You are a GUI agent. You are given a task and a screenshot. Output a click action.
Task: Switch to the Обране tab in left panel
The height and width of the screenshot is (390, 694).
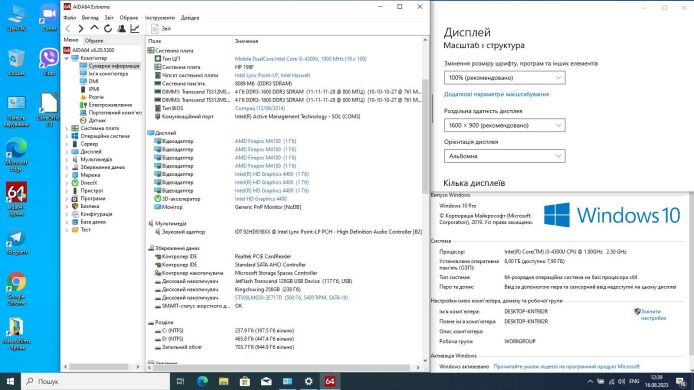94,40
